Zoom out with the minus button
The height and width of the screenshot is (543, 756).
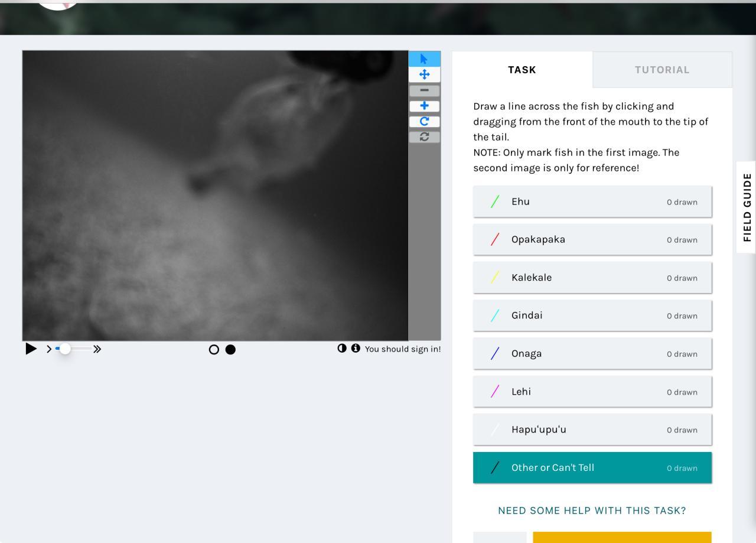424,90
